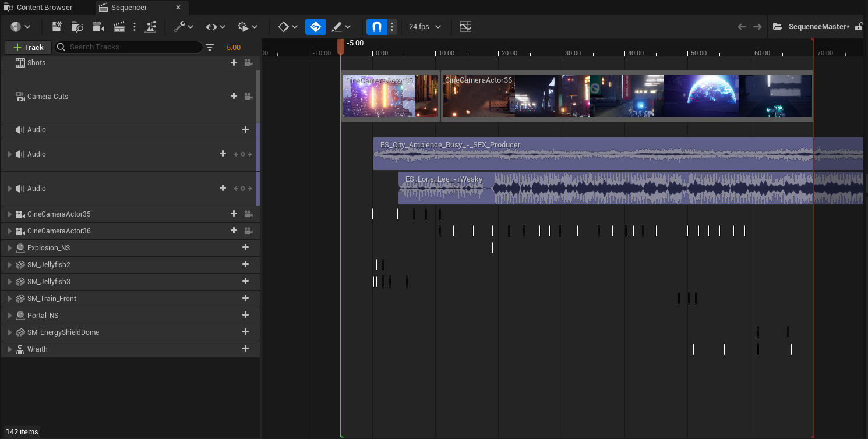Toggle the Auto-Key button

tap(316, 27)
